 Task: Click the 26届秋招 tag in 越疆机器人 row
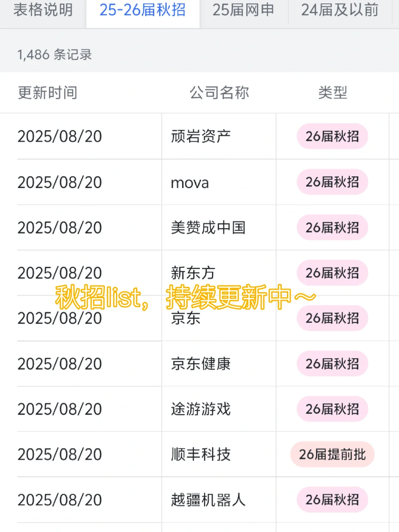[332, 500]
